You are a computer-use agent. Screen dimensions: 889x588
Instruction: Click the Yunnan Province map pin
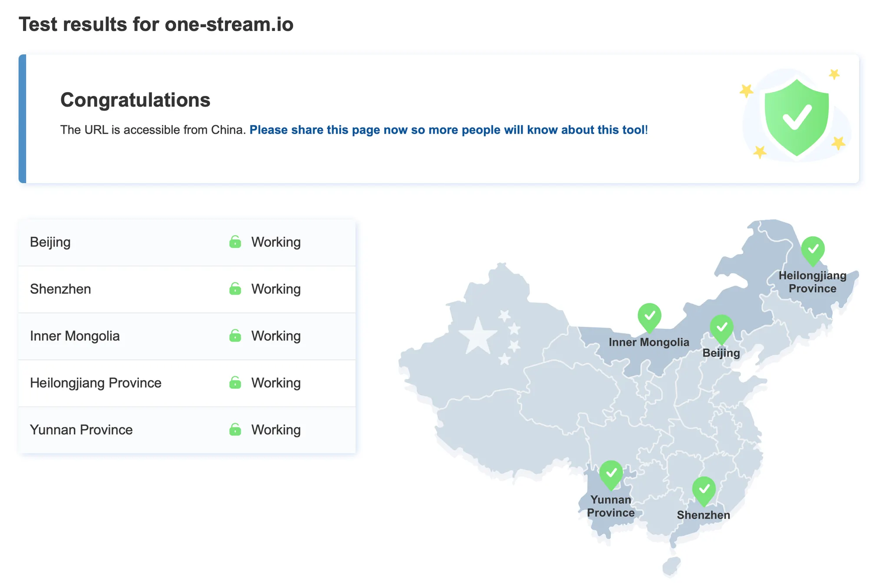611,474
